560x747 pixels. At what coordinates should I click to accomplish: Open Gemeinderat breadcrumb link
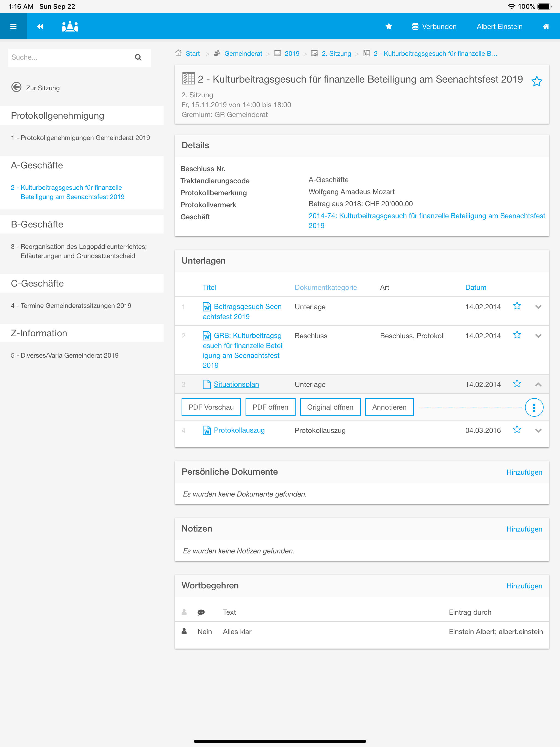[x=243, y=53]
